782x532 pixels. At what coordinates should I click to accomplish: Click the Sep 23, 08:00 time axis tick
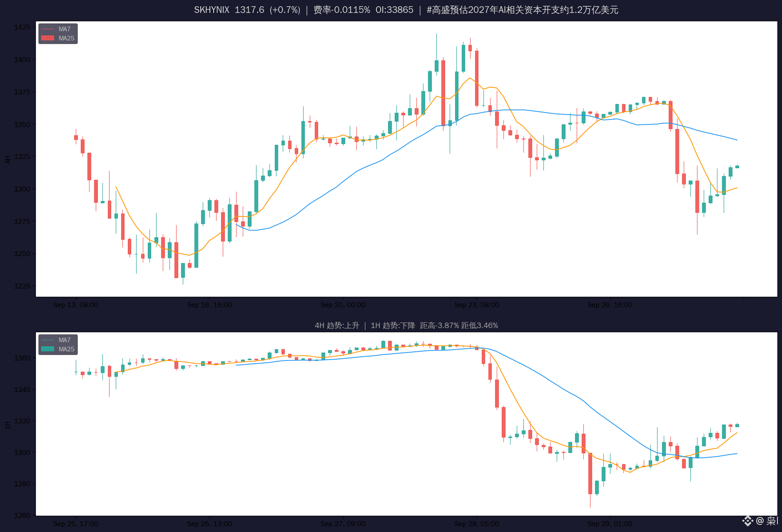pos(477,305)
